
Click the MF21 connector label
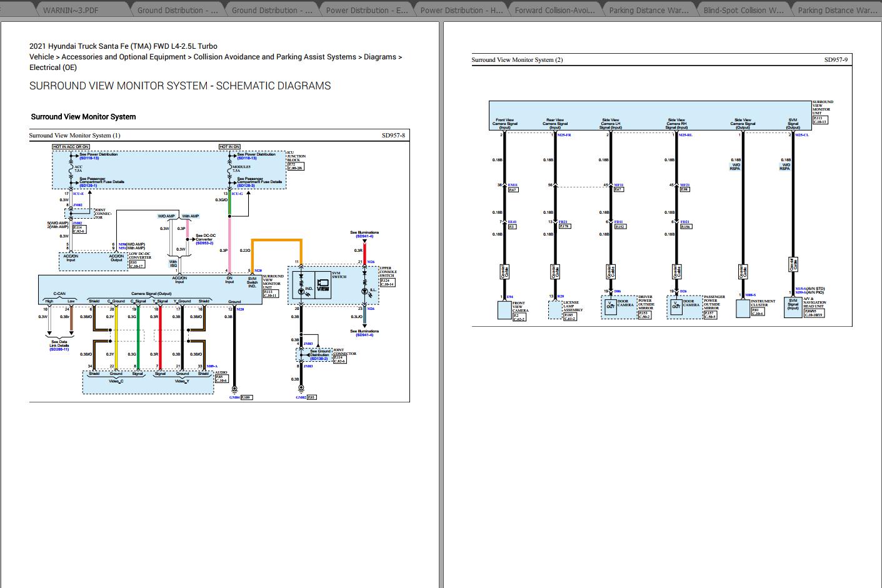pos(684,185)
